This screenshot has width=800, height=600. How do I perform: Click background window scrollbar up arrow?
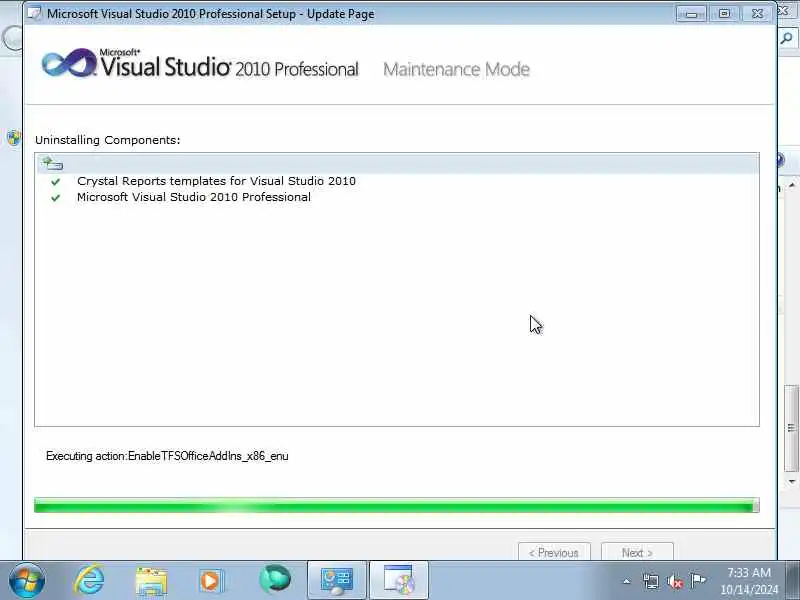792,185
